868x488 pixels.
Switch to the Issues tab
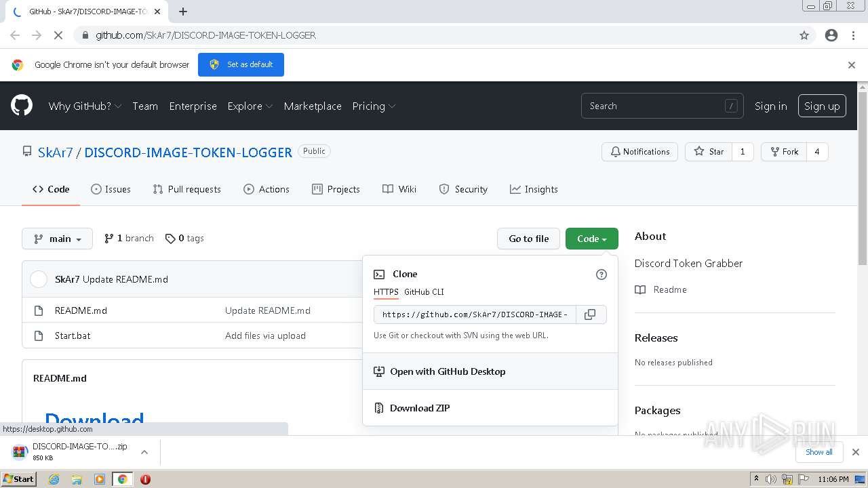[x=111, y=189]
